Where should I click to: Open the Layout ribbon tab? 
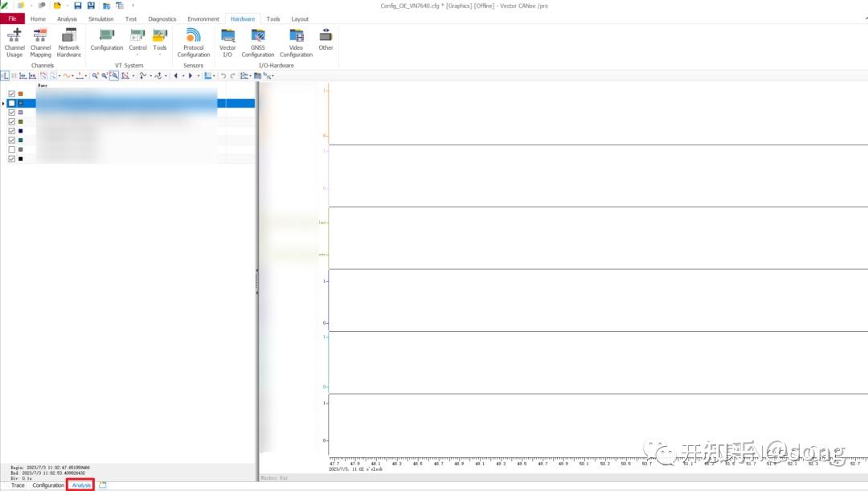[x=300, y=18]
